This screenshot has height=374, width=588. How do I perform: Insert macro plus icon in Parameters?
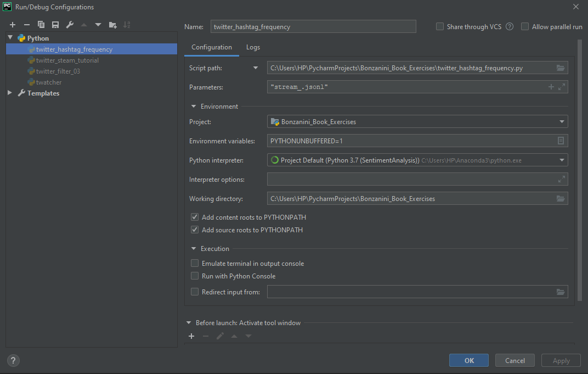point(551,87)
